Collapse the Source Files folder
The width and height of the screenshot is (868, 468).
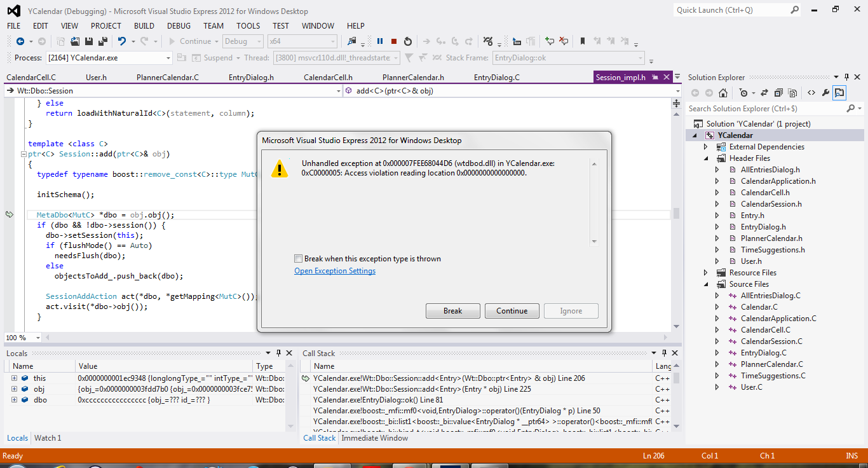(x=705, y=284)
